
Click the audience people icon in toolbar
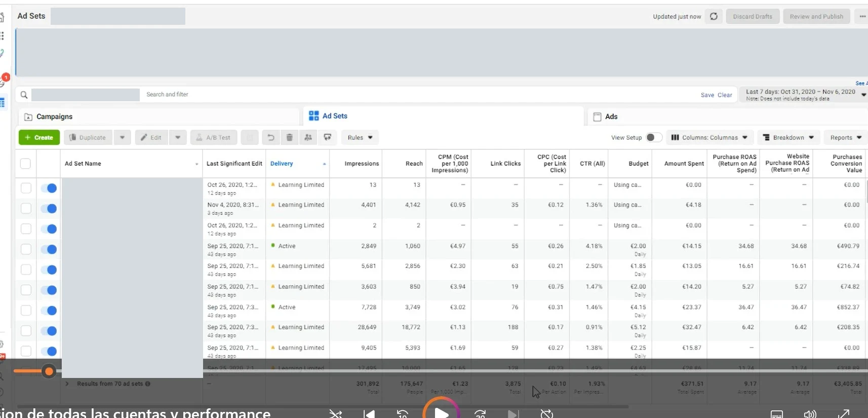[x=308, y=137]
